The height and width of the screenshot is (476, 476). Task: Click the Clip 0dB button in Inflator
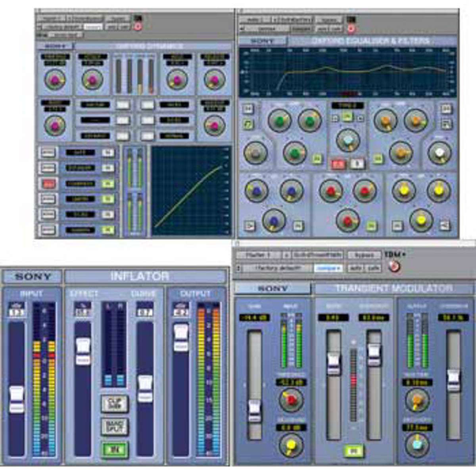coord(114,404)
